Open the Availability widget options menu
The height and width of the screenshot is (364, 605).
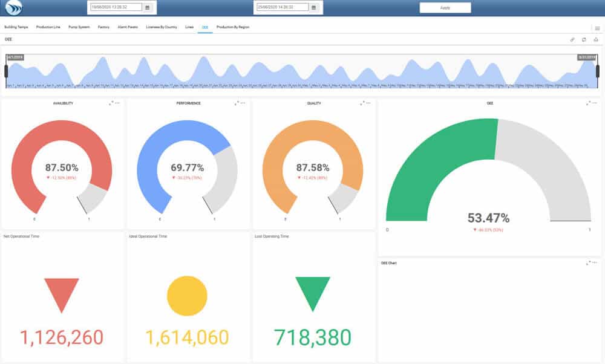(x=117, y=103)
